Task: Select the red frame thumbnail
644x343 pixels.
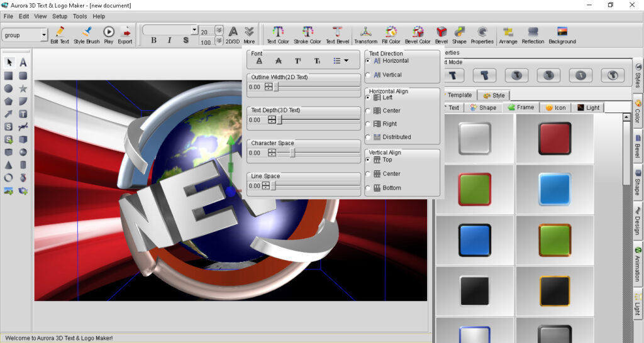Action: [x=555, y=138]
